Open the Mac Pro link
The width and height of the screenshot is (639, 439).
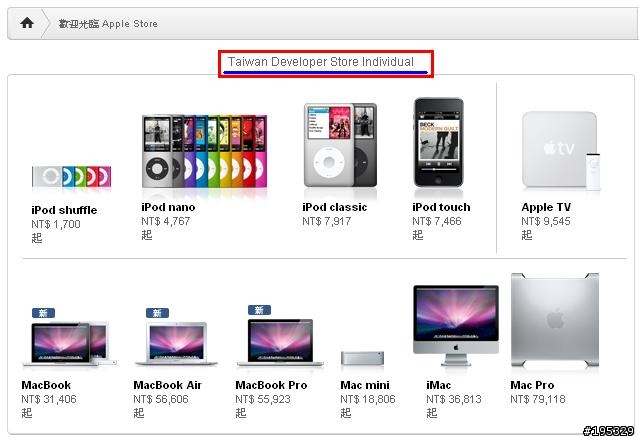tap(532, 385)
